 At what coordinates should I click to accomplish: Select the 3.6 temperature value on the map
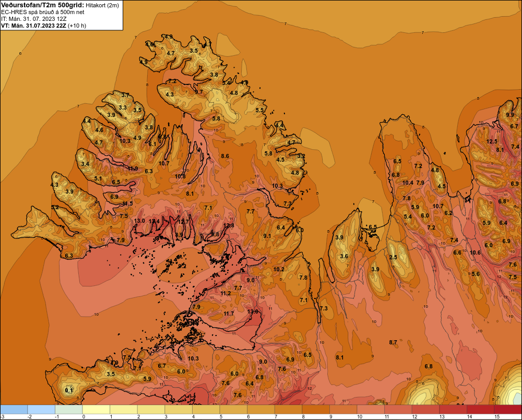(x=344, y=256)
